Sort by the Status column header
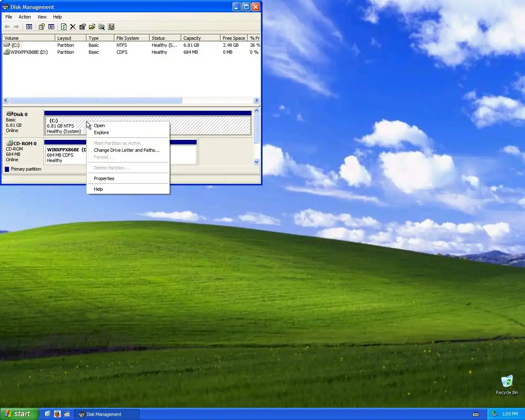525x420 pixels. click(x=165, y=38)
